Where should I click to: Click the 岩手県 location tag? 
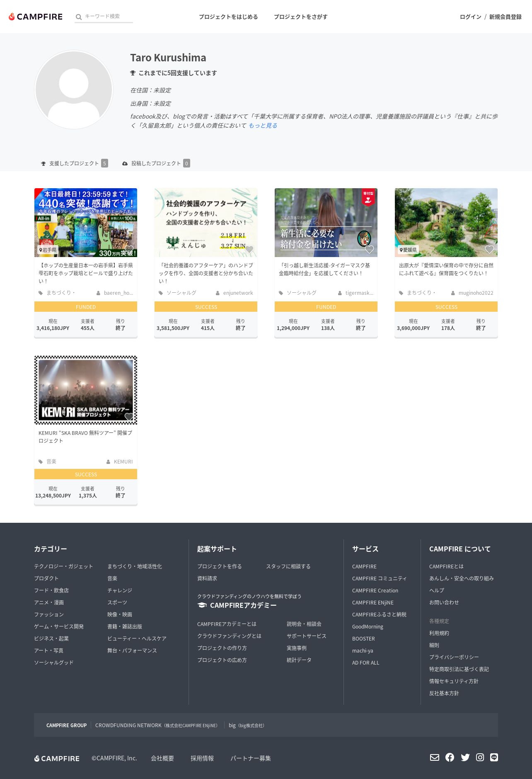48,250
